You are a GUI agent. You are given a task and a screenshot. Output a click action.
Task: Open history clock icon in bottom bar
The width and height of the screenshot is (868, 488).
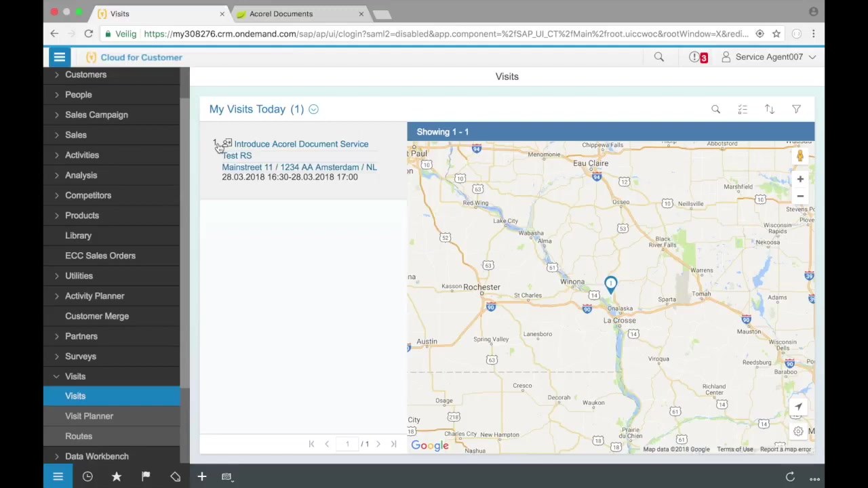[x=87, y=476]
